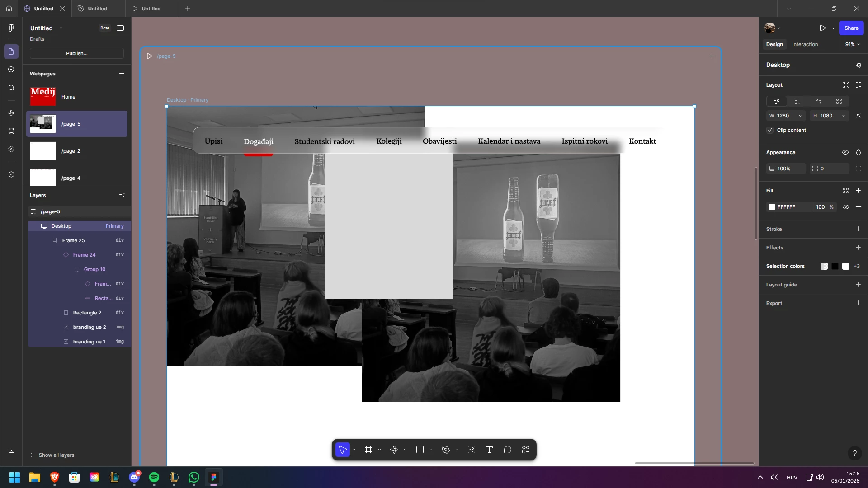Select the Text tool
Viewport: 868px width, 488px height.
point(490,450)
